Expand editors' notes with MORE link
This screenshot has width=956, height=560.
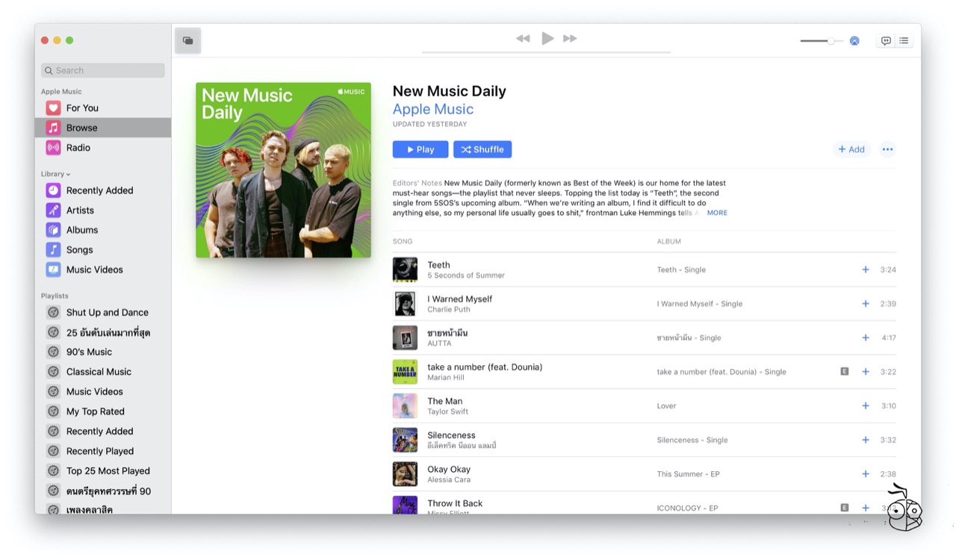coord(717,213)
